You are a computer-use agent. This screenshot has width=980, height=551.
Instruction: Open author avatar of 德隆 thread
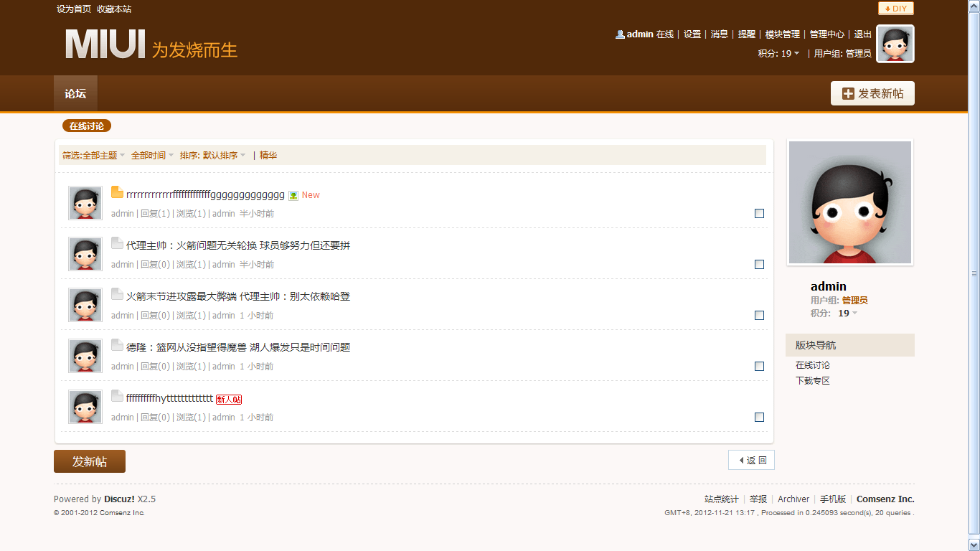pyautogui.click(x=85, y=356)
